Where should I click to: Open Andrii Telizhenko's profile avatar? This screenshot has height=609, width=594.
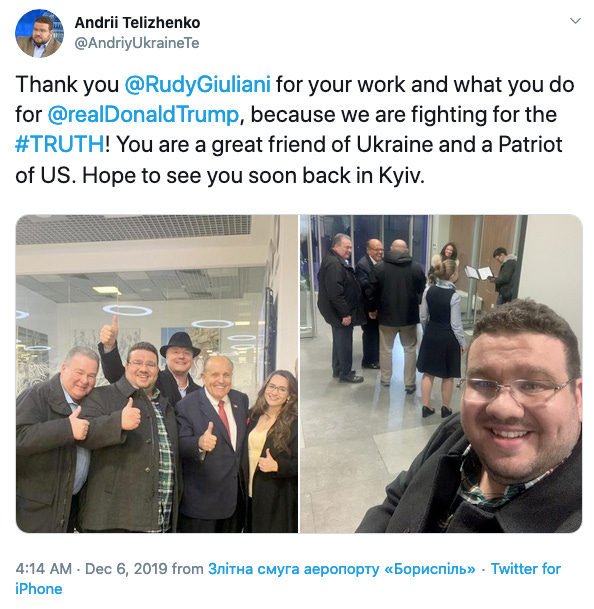point(39,33)
